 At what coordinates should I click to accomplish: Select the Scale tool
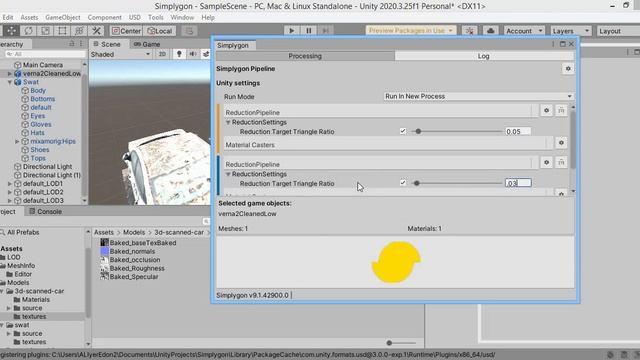click(x=45, y=31)
